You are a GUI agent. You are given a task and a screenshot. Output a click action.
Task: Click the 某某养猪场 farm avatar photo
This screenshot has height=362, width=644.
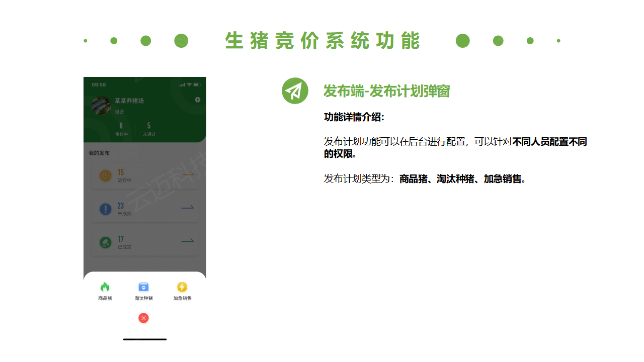pos(102,106)
